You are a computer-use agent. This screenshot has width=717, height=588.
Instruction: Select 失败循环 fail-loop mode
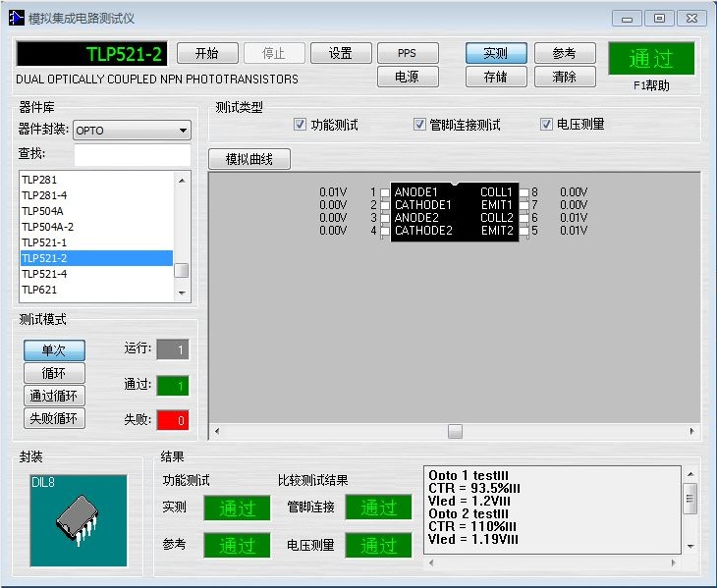tap(54, 418)
